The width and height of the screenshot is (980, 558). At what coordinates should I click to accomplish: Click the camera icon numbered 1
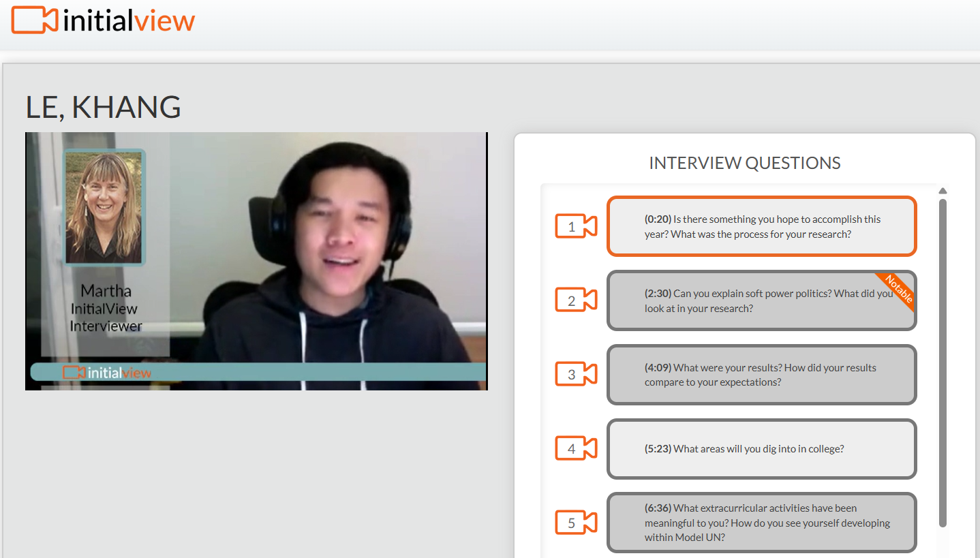click(576, 227)
